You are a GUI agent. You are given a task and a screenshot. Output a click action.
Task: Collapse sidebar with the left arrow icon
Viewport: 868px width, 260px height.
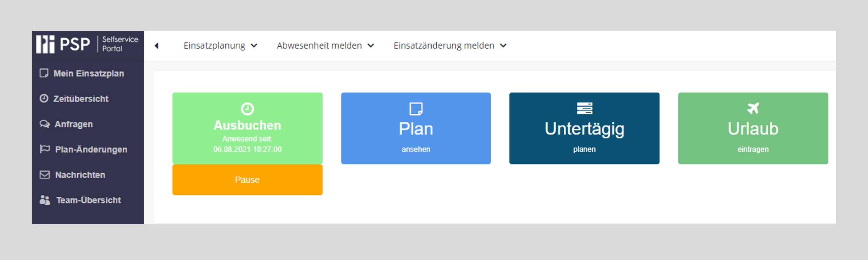[x=156, y=46]
